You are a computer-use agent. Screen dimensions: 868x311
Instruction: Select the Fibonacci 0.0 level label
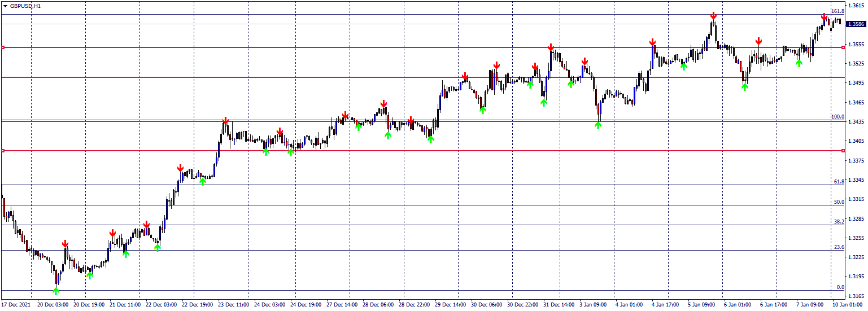click(840, 287)
